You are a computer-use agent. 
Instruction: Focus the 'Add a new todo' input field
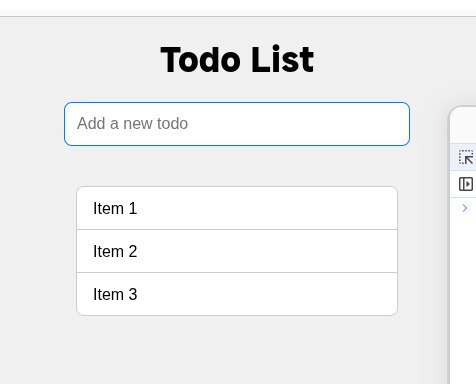click(237, 124)
